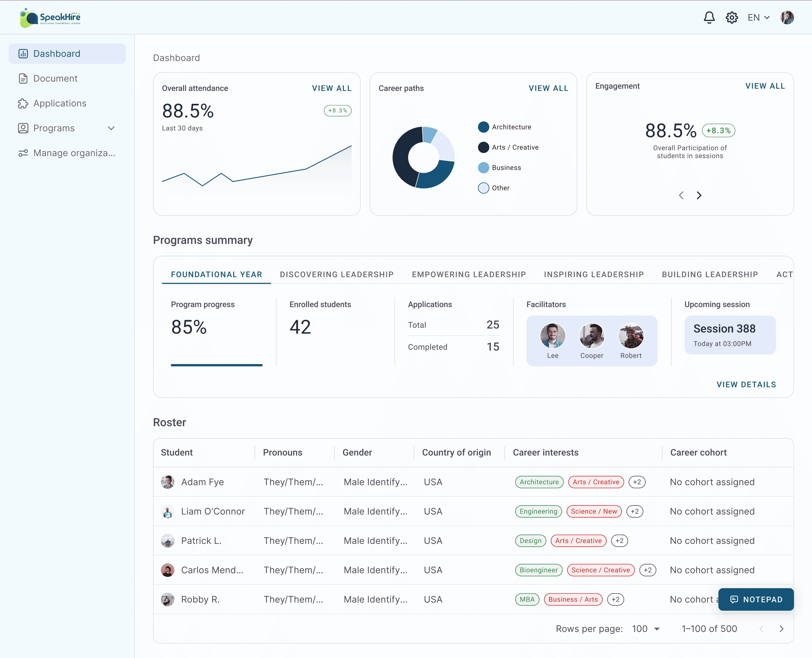
Task: Open the notifications bell
Action: point(709,18)
